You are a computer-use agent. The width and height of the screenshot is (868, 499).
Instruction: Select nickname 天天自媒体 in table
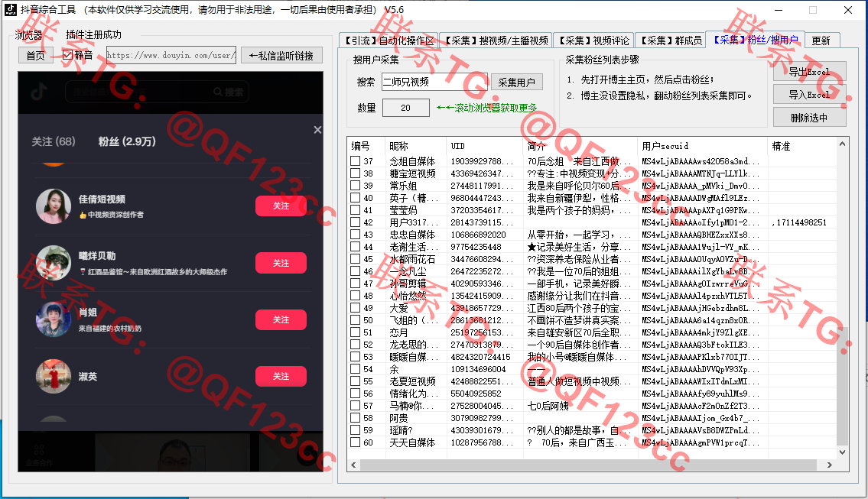(412, 442)
